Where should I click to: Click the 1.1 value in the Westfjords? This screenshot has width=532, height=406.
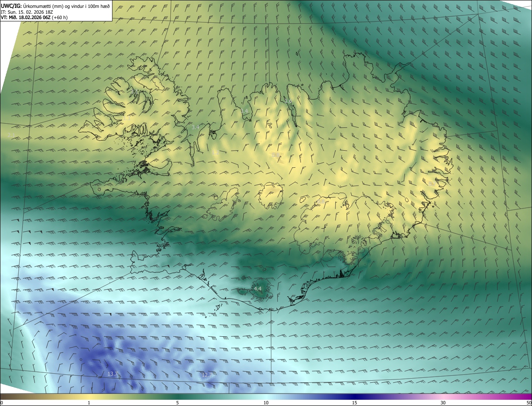click(127, 118)
